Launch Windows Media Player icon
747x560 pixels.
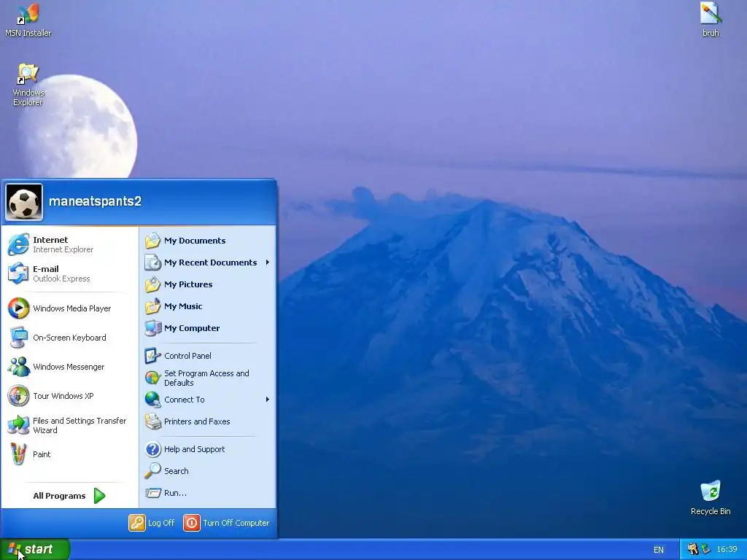(18, 308)
